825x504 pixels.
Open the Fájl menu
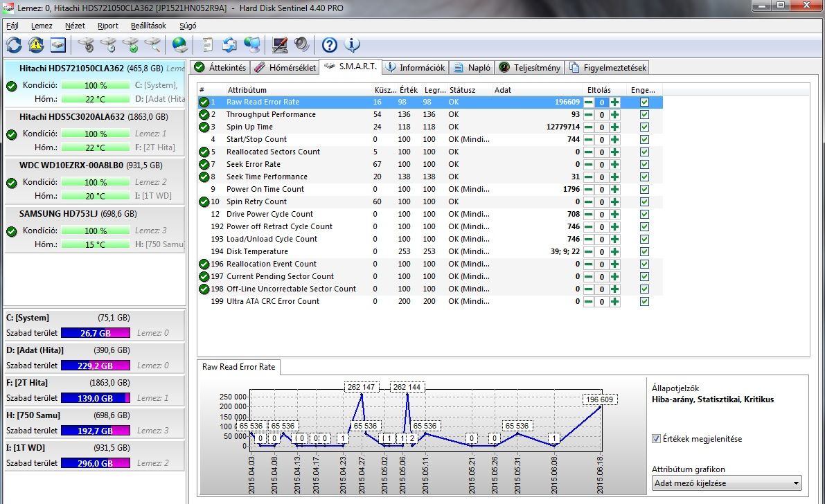tap(12, 25)
